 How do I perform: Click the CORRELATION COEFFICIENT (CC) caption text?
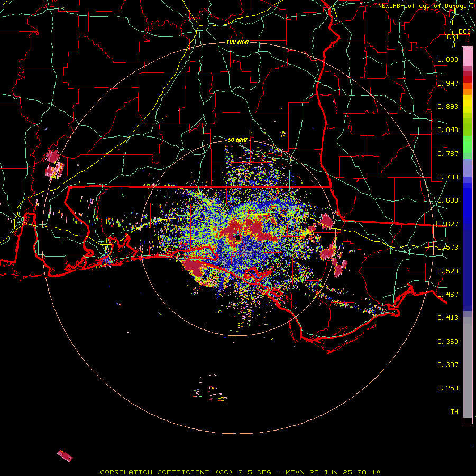167,472
